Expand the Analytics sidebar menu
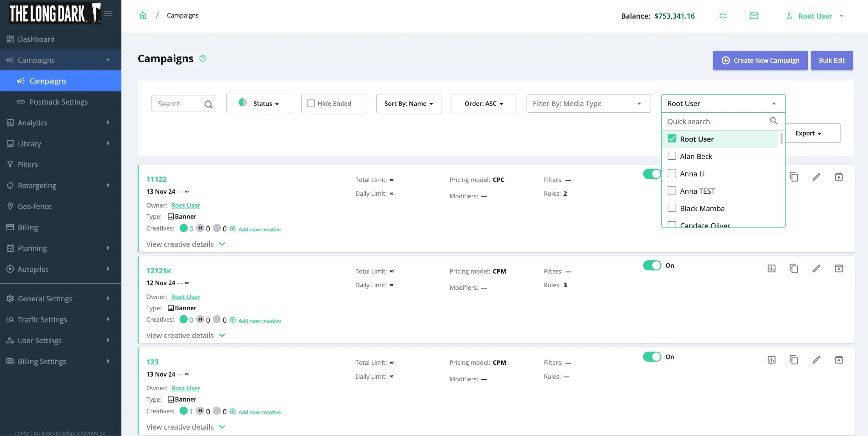The height and width of the screenshot is (436, 868). pyautogui.click(x=61, y=122)
